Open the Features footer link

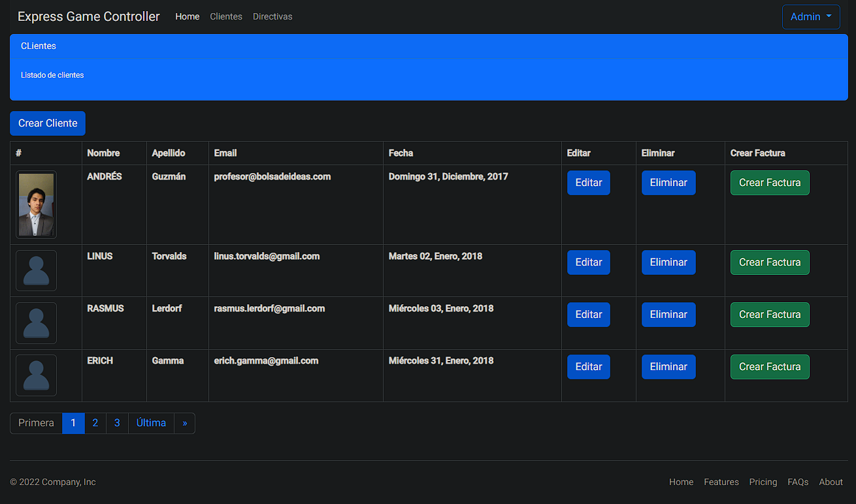(721, 482)
